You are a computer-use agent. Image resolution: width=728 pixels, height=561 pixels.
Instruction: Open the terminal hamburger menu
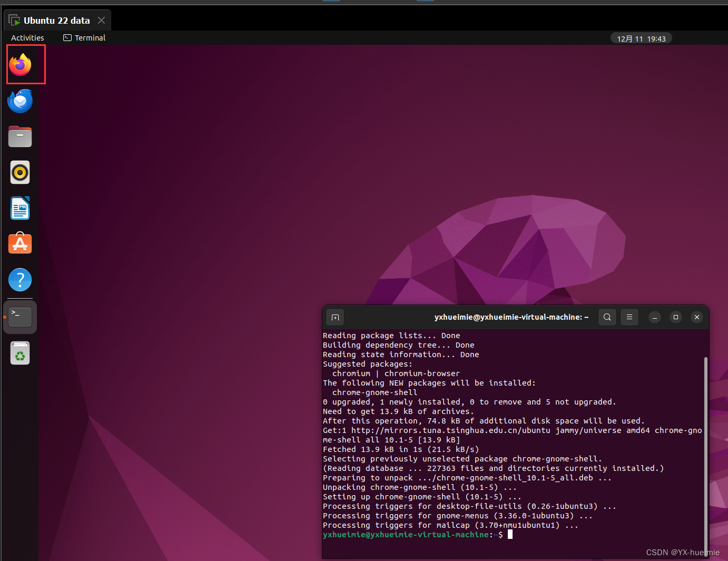[x=629, y=317]
